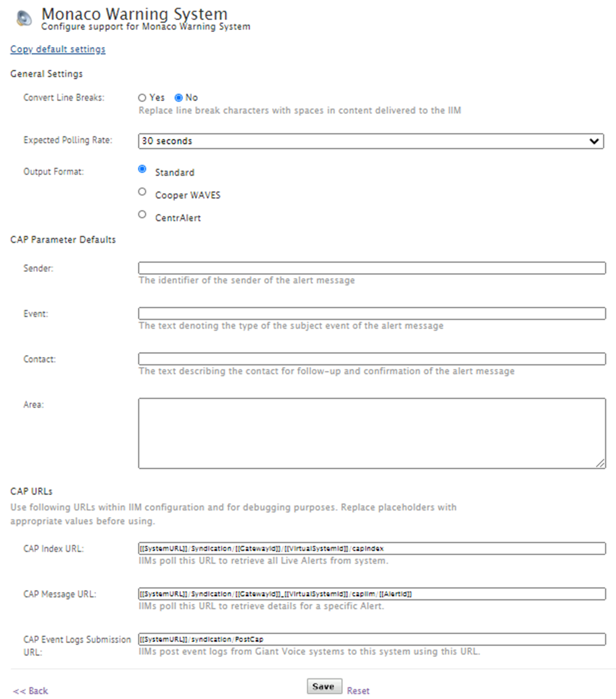The width and height of the screenshot is (616, 699).
Task: Open the Copy default settings link
Action: [x=58, y=49]
